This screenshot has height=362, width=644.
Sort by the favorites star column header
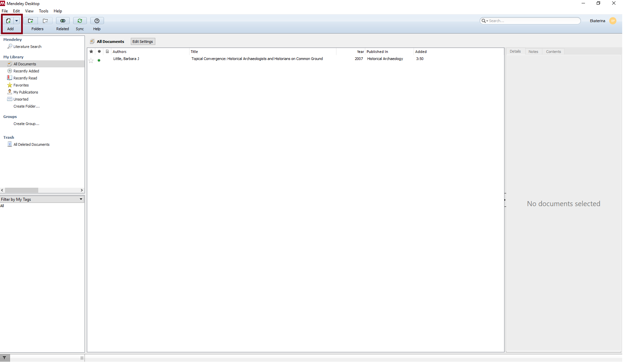pos(91,52)
